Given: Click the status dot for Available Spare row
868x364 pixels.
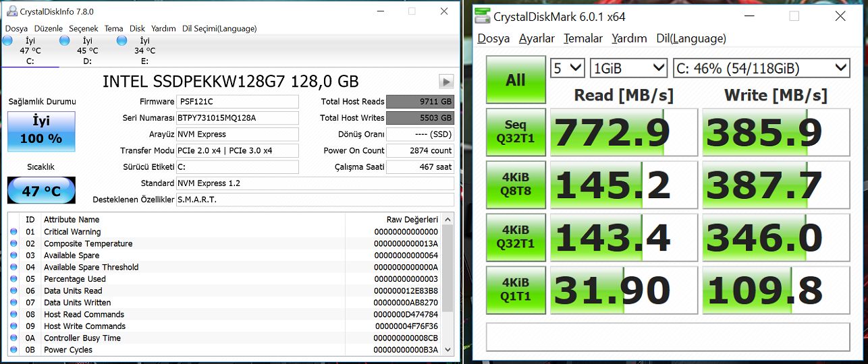Looking at the screenshot, I should (x=13, y=255).
